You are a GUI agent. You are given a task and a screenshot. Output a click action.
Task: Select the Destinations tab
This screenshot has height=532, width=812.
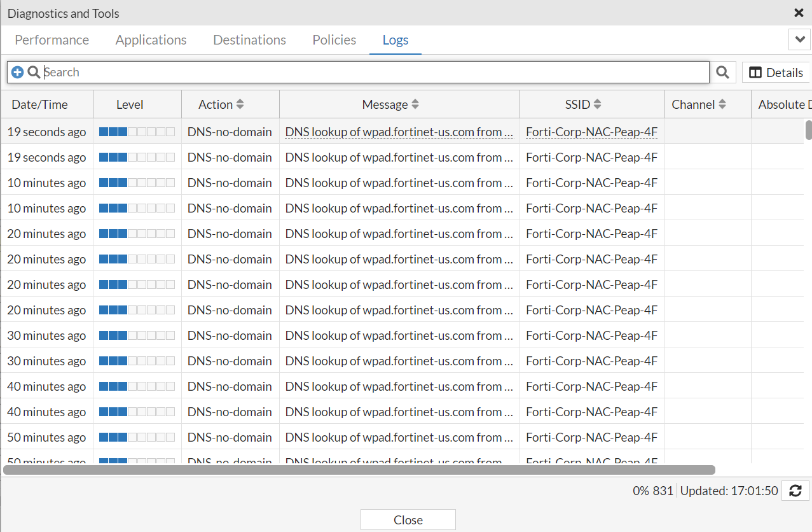coord(249,39)
